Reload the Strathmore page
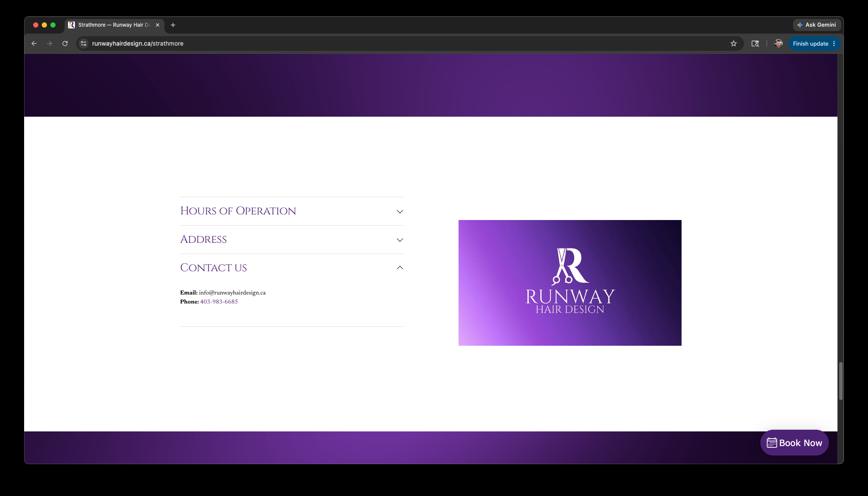 point(65,43)
